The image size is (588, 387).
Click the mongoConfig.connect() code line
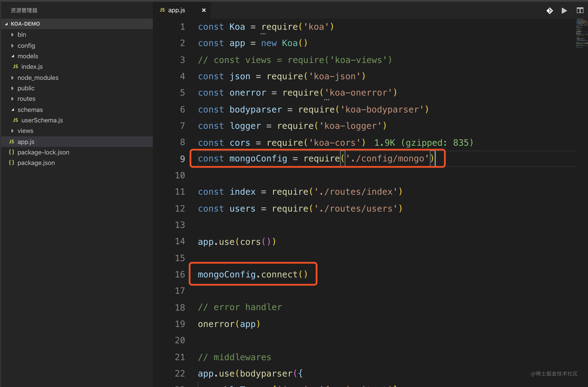(x=253, y=275)
